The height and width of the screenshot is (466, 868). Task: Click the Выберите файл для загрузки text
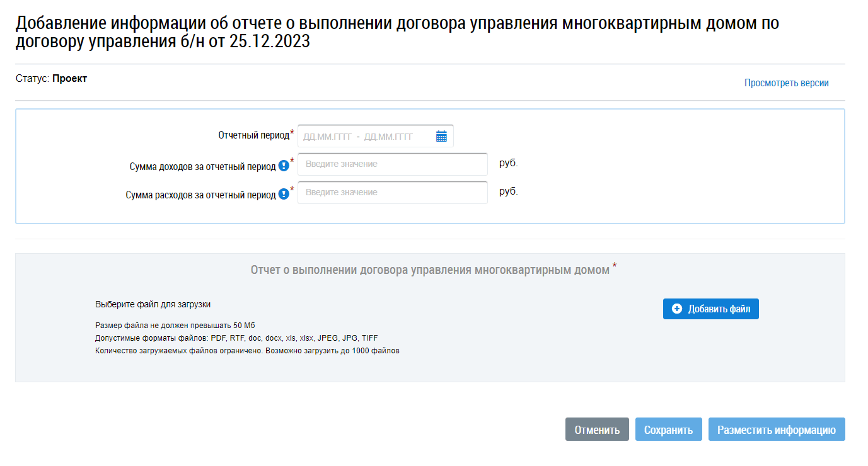click(x=153, y=304)
